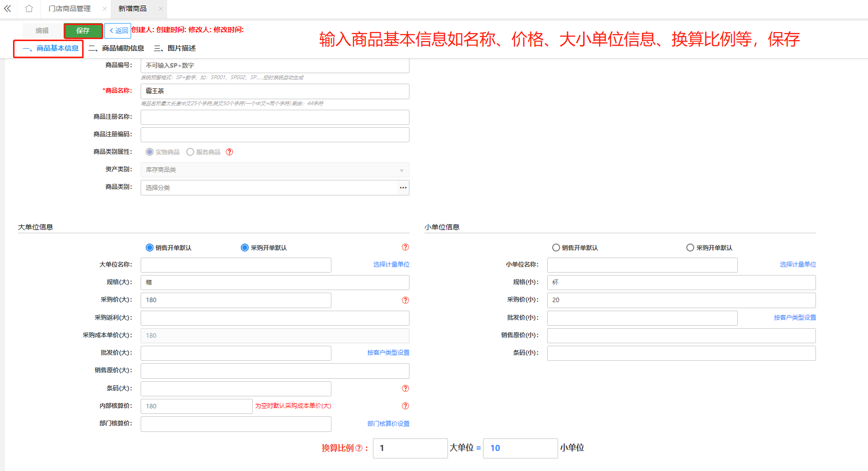Click help icon beside 商品类别属性 options
Viewport: 868px width, 471px height.
point(229,152)
